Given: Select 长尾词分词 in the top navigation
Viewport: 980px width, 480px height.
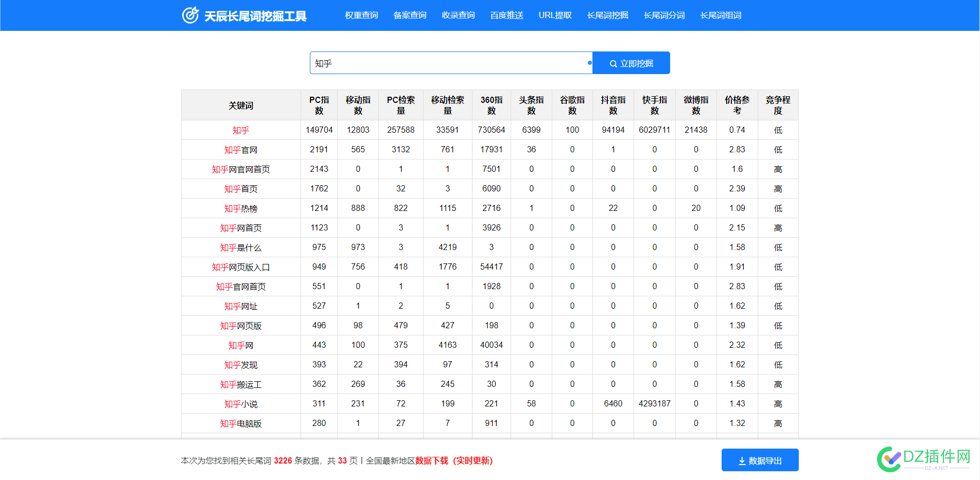Looking at the screenshot, I should pyautogui.click(x=664, y=15).
